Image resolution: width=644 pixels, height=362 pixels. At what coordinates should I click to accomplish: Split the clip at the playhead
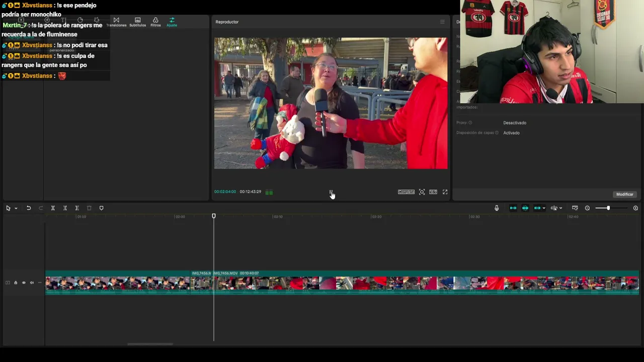click(53, 208)
